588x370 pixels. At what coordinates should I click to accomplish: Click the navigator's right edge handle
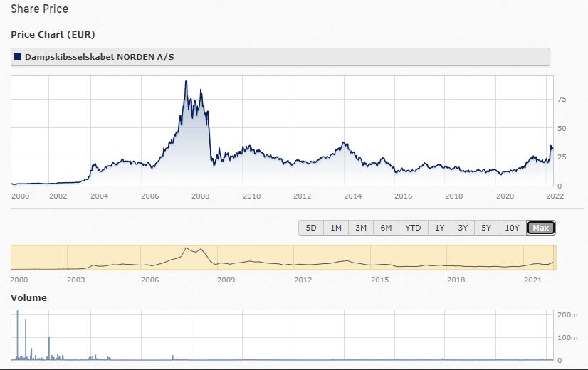(555, 258)
